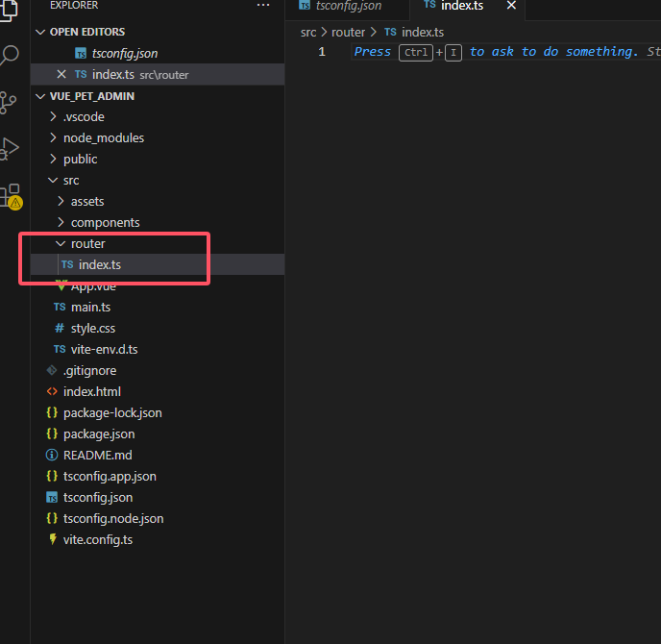661x644 pixels.
Task: Open the Explorer more actions menu
Action: (263, 6)
